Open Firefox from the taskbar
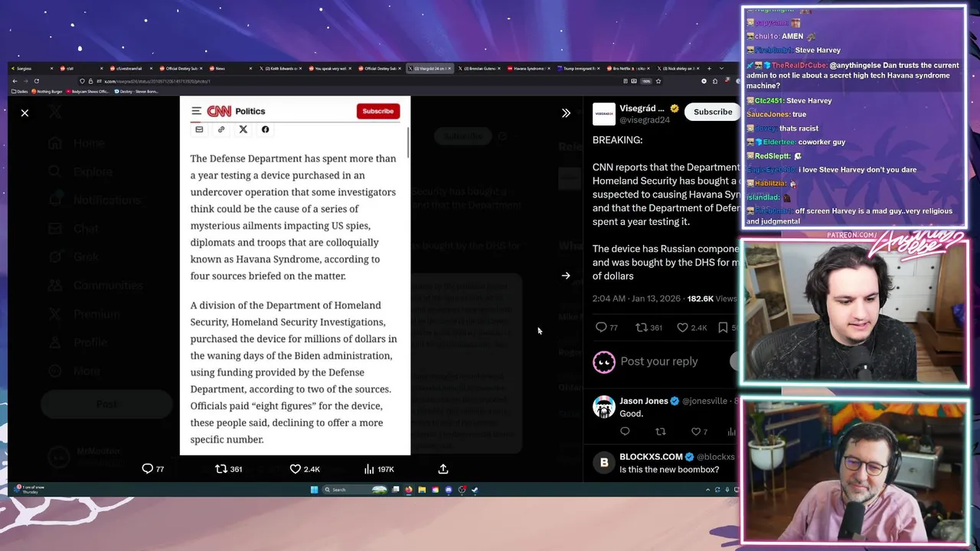Screen dimensions: 980x551 tap(409, 490)
